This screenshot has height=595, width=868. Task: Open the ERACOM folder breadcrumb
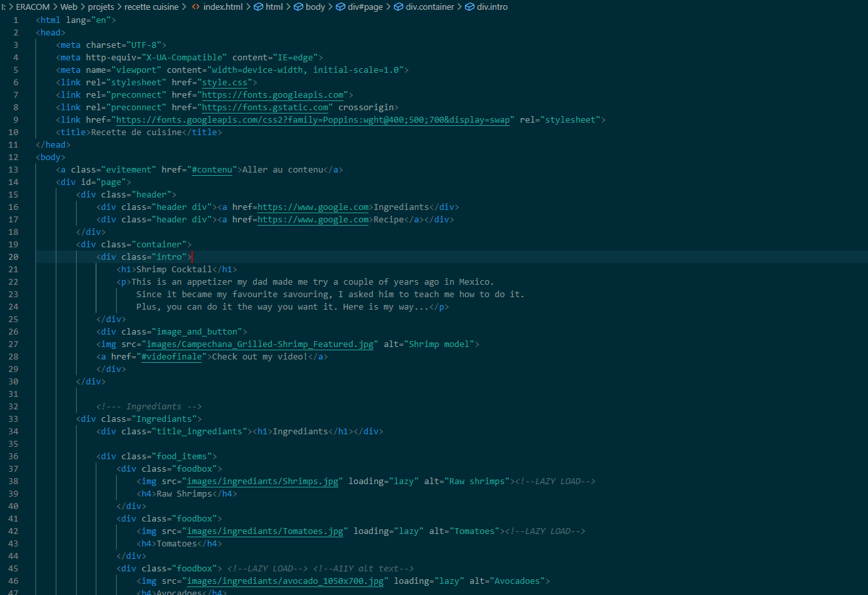pos(33,7)
